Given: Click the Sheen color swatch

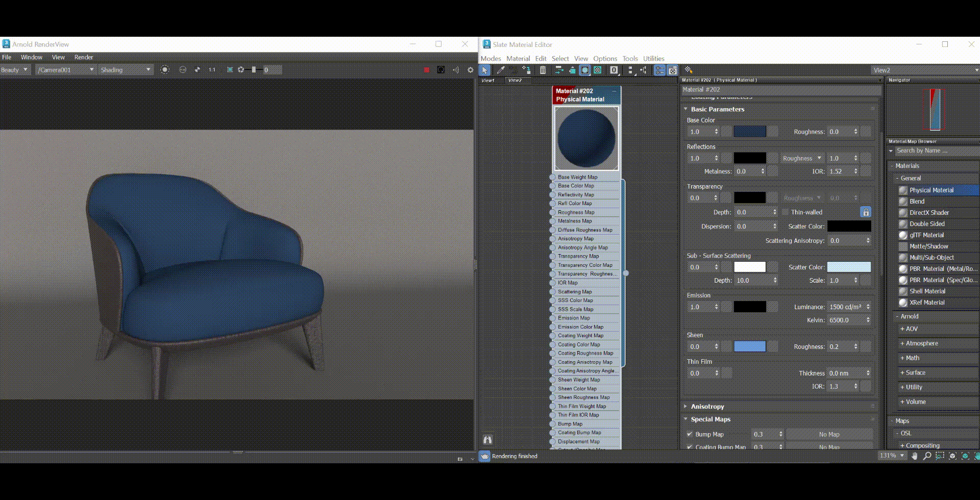Looking at the screenshot, I should 749,346.
